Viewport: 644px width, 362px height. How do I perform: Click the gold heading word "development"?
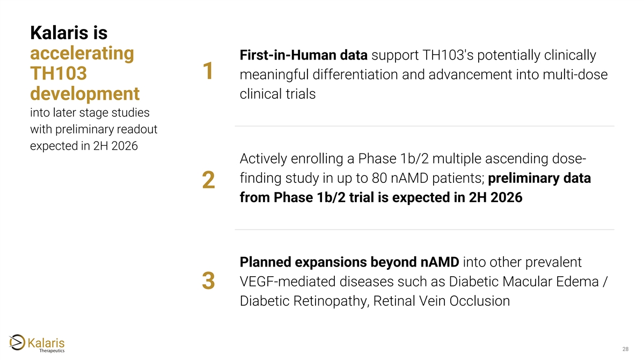point(85,93)
